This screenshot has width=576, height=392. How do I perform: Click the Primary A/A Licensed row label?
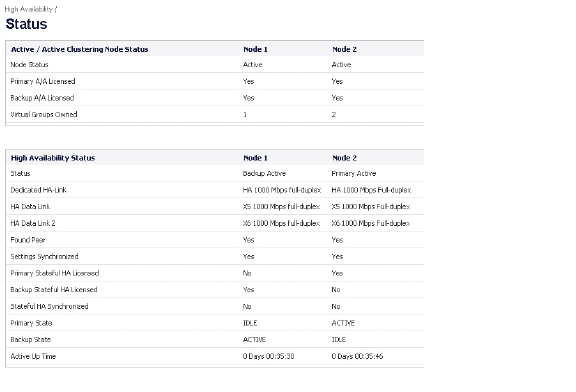tap(43, 81)
